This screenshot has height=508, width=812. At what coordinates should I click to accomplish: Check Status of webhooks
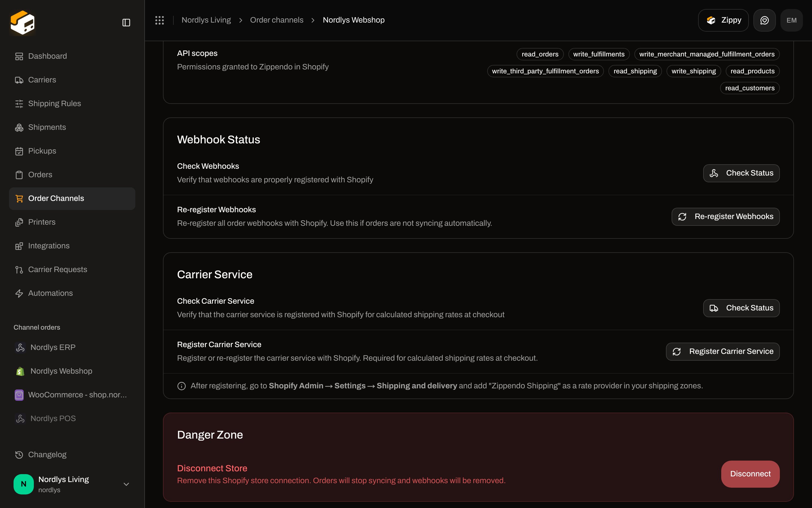[741, 173]
